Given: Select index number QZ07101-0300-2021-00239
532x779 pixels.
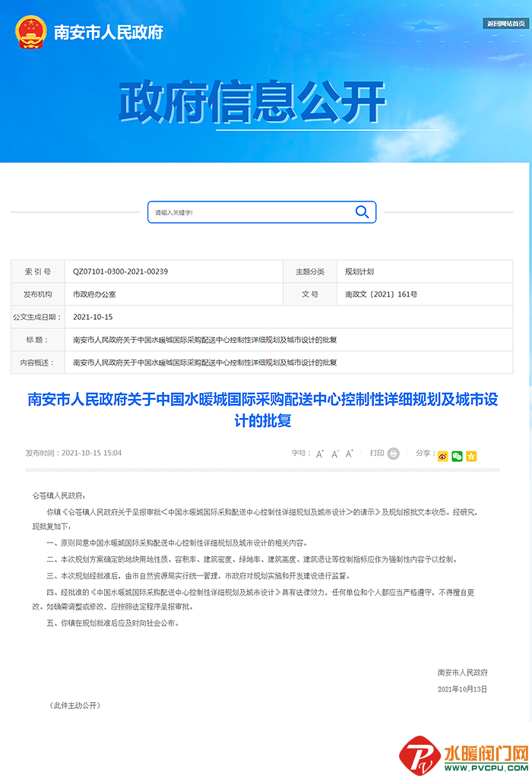Looking at the screenshot, I should click(120, 272).
